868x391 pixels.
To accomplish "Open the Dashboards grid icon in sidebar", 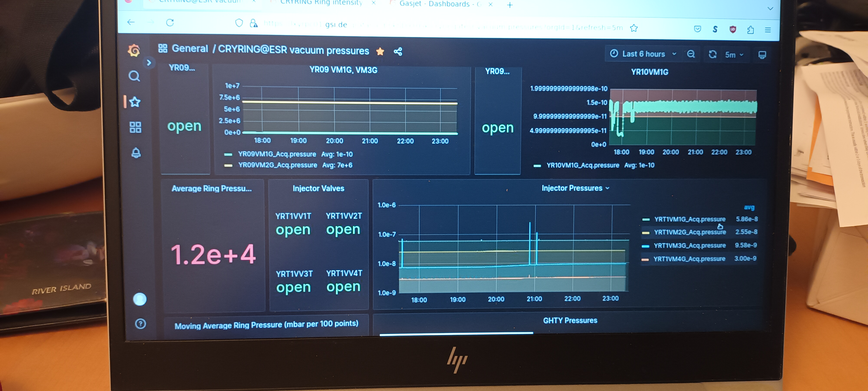I will pyautogui.click(x=135, y=128).
